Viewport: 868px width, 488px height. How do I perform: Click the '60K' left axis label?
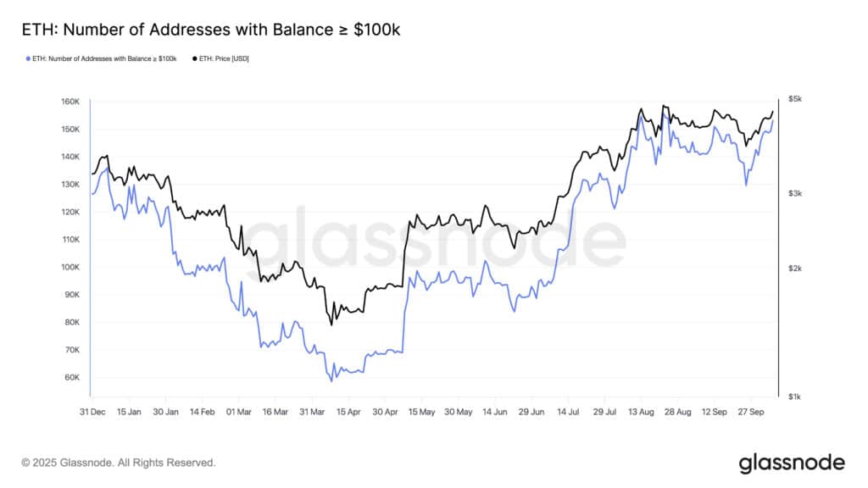coord(72,378)
